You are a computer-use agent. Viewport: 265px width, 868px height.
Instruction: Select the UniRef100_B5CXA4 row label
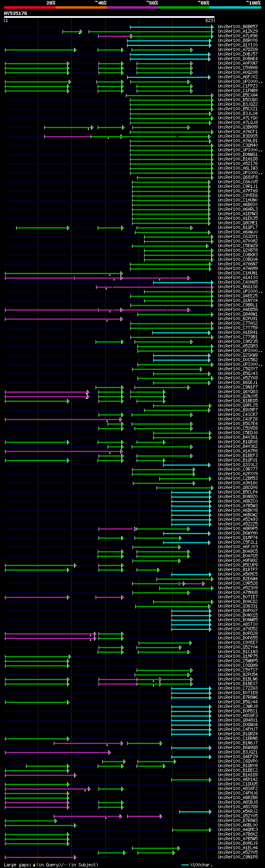tap(238, 95)
